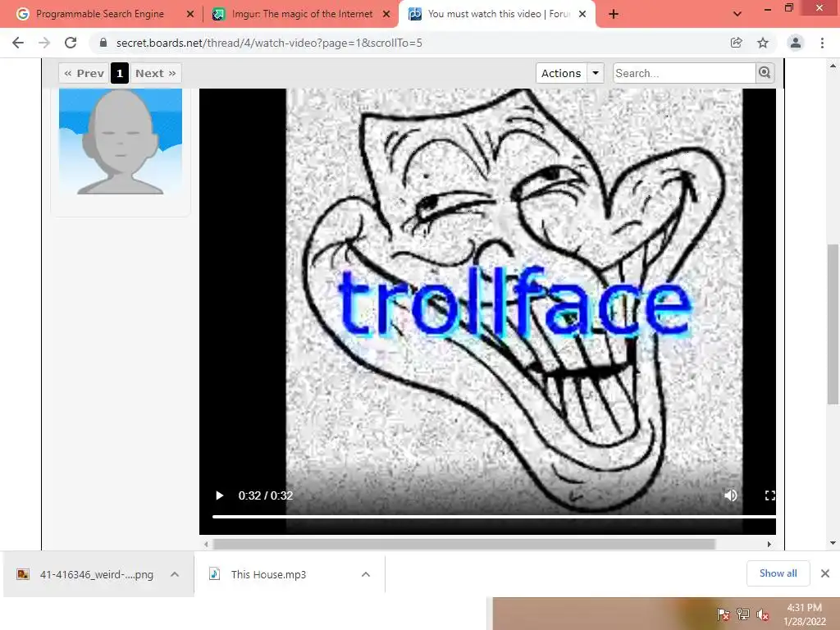Open Action Center flag tray icon
The height and width of the screenshot is (630, 840).
point(723,614)
